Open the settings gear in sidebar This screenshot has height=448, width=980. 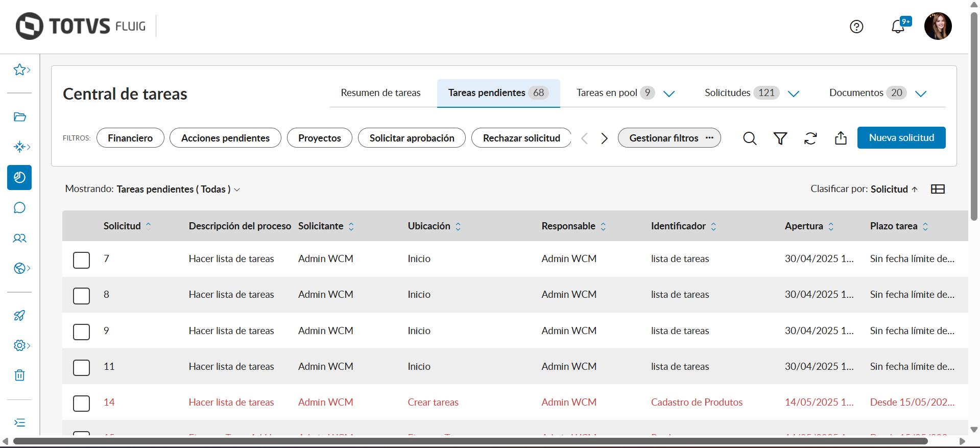click(x=19, y=345)
